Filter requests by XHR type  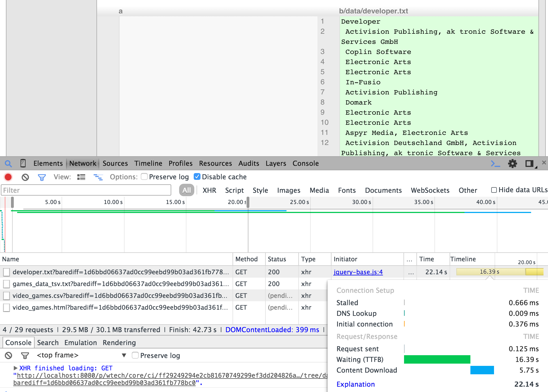coord(209,190)
